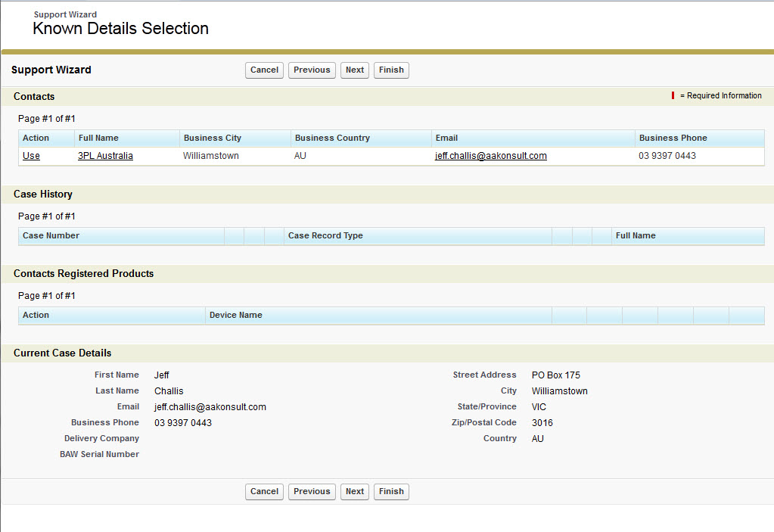The width and height of the screenshot is (774, 532).
Task: Click the Known Details Selection page title
Action: [x=120, y=29]
